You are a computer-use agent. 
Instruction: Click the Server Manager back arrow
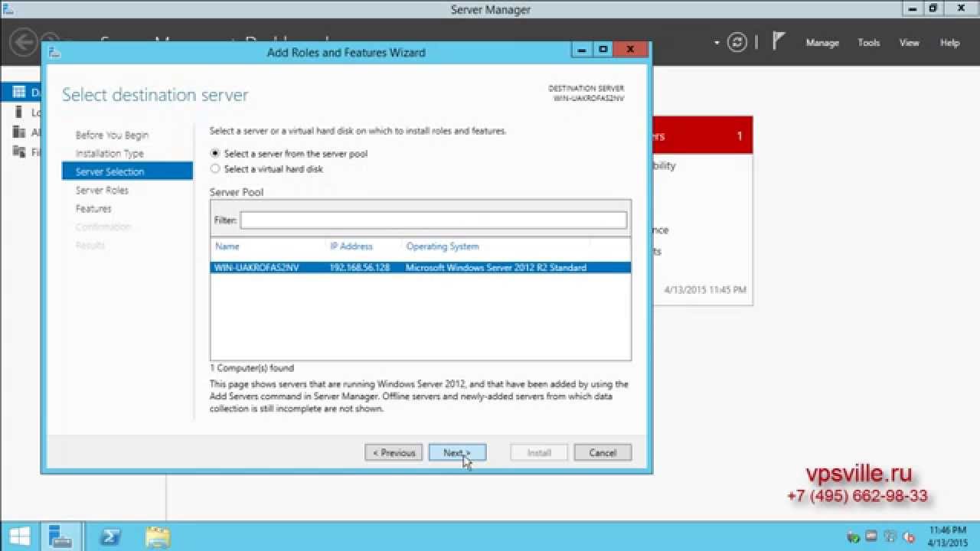pyautogui.click(x=24, y=42)
